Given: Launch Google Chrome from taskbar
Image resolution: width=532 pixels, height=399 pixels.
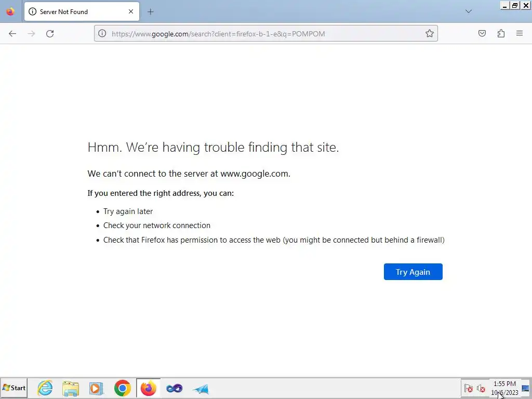Looking at the screenshot, I should coord(123,388).
